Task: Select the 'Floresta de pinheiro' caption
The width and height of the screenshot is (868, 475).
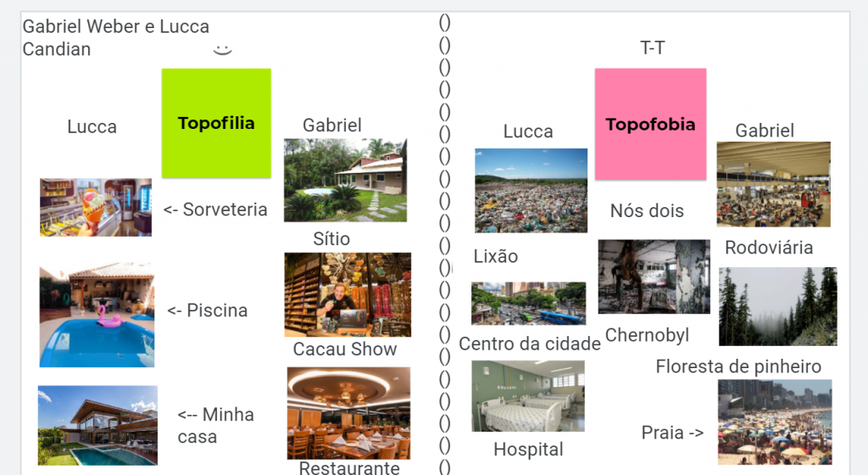Action: (738, 366)
